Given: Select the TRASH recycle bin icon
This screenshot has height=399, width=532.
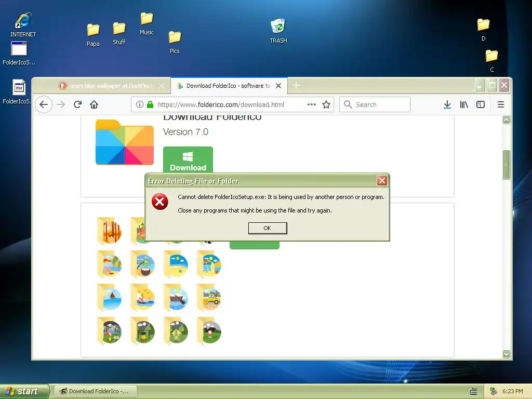Looking at the screenshot, I should (x=278, y=31).
